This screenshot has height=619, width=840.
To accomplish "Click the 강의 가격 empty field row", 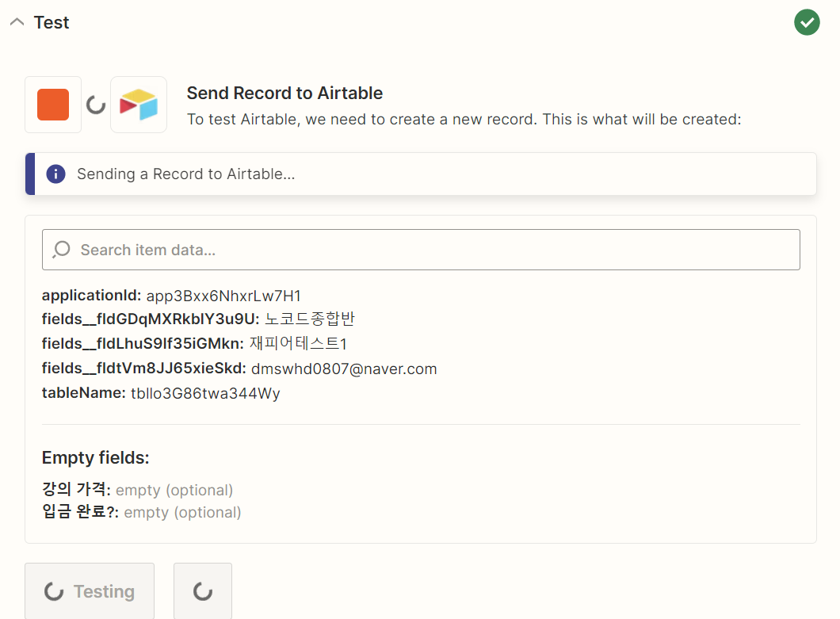I will coord(138,489).
